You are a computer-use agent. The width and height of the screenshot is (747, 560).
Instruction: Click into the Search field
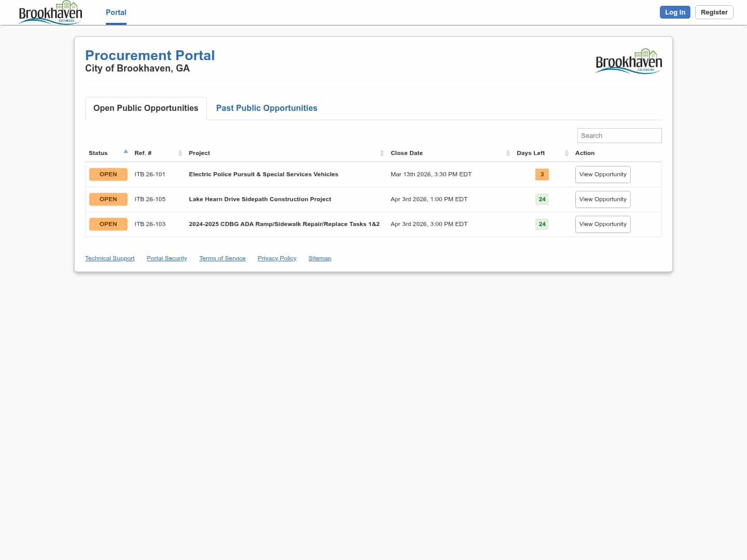619,136
